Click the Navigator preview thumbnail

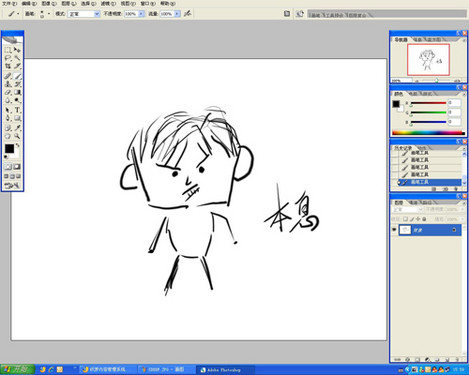(428, 60)
